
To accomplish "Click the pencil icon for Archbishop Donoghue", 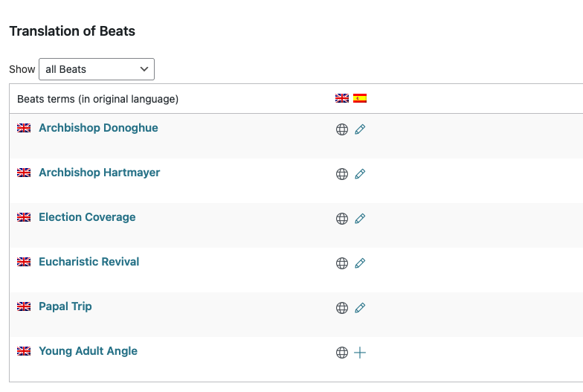I will (360, 129).
